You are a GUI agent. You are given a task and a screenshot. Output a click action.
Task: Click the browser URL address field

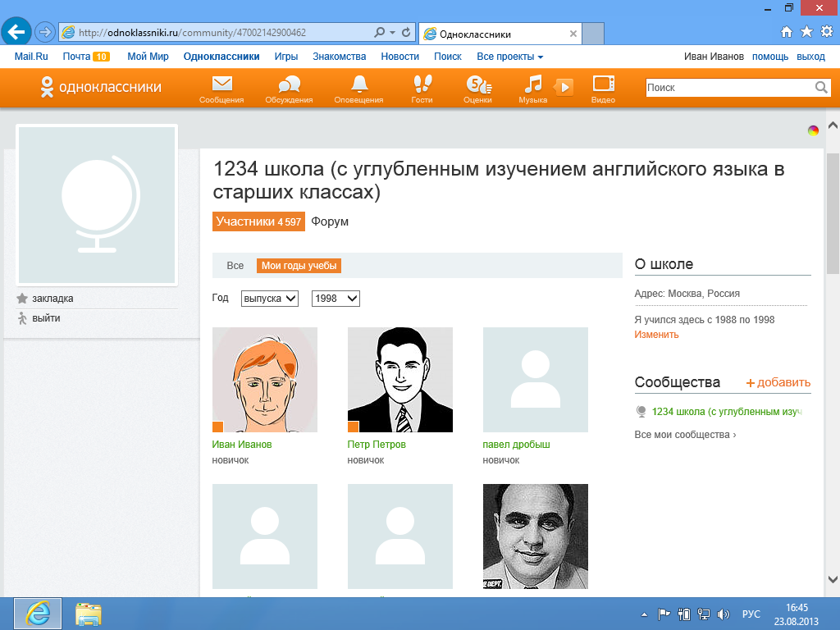[225, 33]
